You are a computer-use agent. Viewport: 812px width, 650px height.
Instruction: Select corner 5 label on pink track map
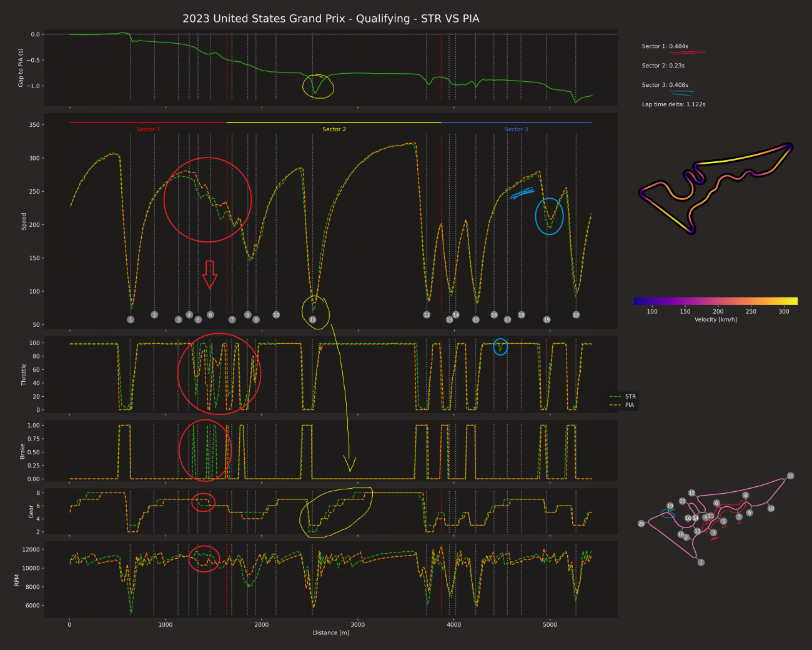click(723, 521)
